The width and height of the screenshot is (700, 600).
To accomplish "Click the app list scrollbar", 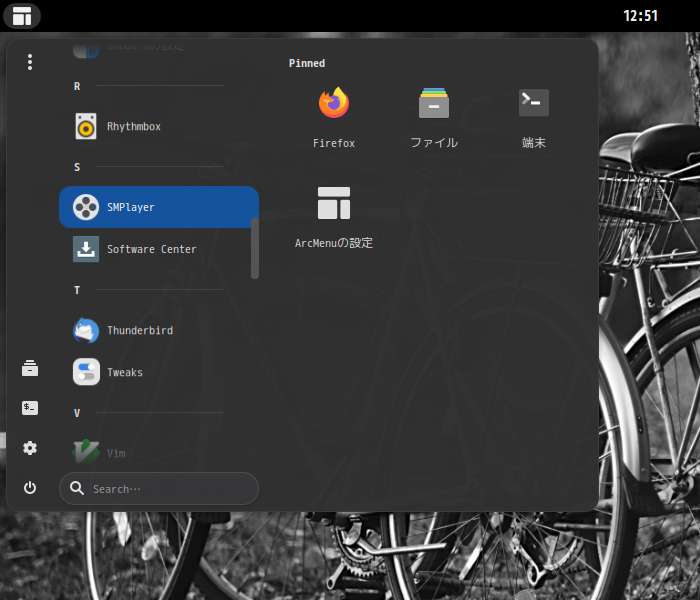I will tap(255, 248).
